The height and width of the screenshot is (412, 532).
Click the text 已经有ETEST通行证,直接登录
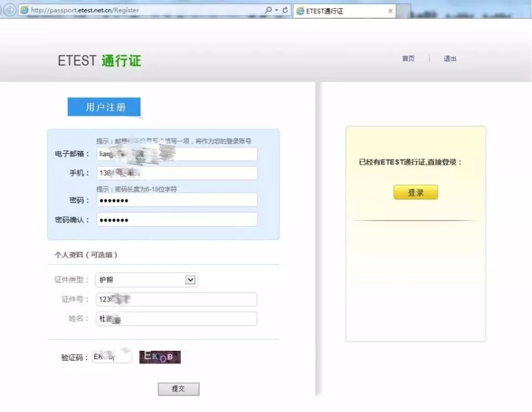click(410, 162)
